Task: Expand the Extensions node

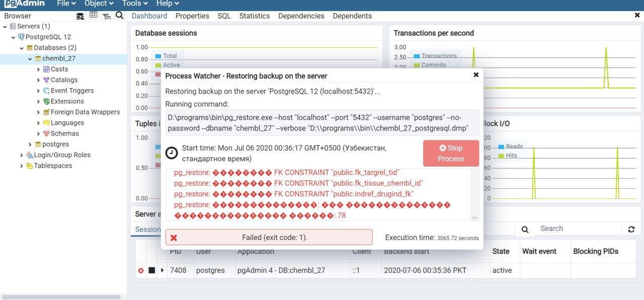Action: click(x=38, y=101)
